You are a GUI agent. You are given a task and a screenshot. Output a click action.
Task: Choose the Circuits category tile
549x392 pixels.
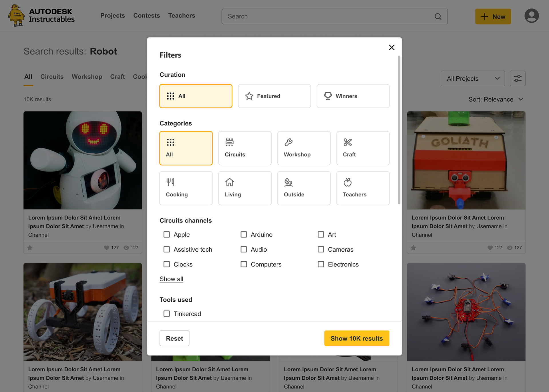pos(245,148)
